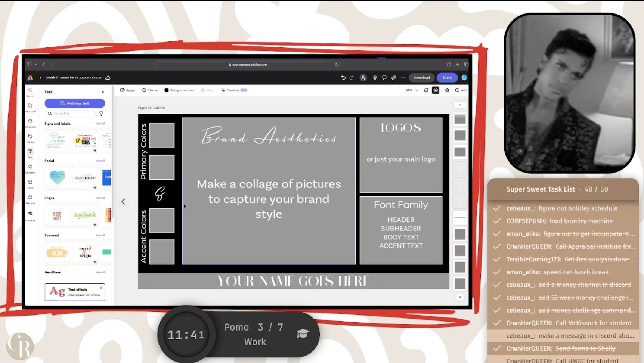This screenshot has width=644, height=363.
Task: Toggle checkmark on eman_elite speed run lunch task
Action: coord(497,272)
